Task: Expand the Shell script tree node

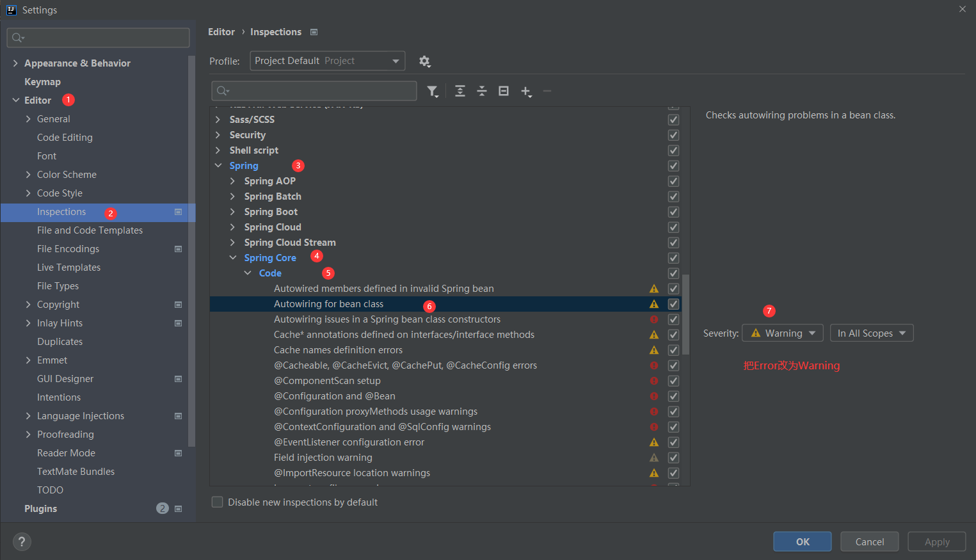Action: (218, 150)
